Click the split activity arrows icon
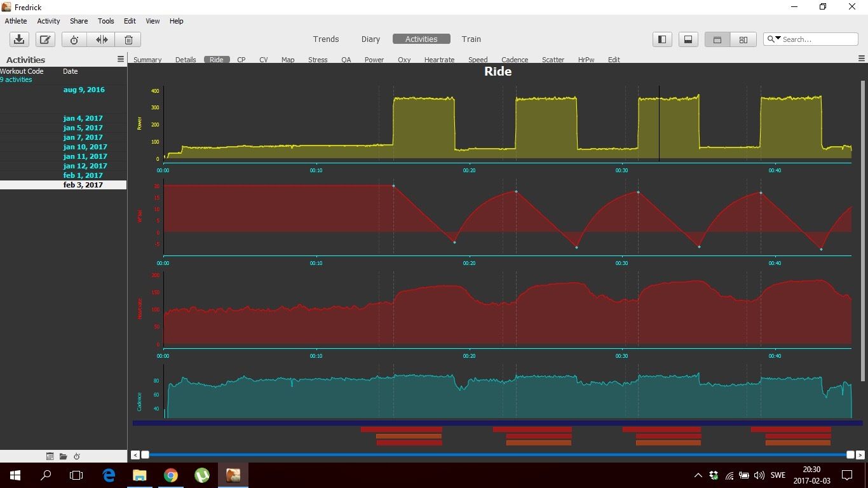The width and height of the screenshot is (868, 488). pyautogui.click(x=102, y=39)
